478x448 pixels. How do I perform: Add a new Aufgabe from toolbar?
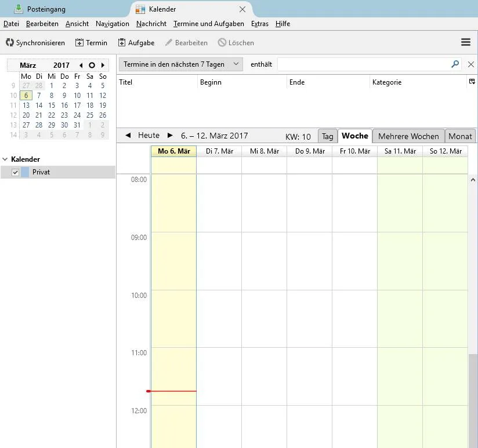click(122, 43)
